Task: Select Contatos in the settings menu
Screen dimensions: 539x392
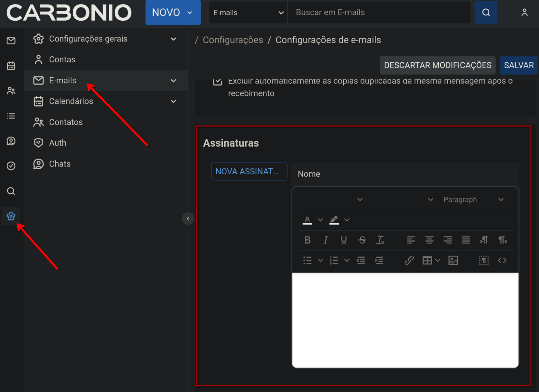Action: pyautogui.click(x=106, y=122)
